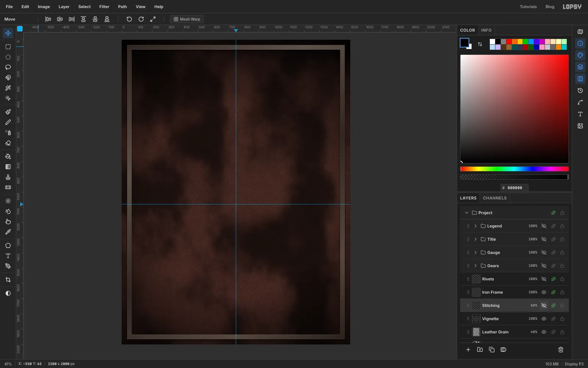The height and width of the screenshot is (368, 588).
Task: Select the eyedropper tool
Action: pyautogui.click(x=8, y=232)
